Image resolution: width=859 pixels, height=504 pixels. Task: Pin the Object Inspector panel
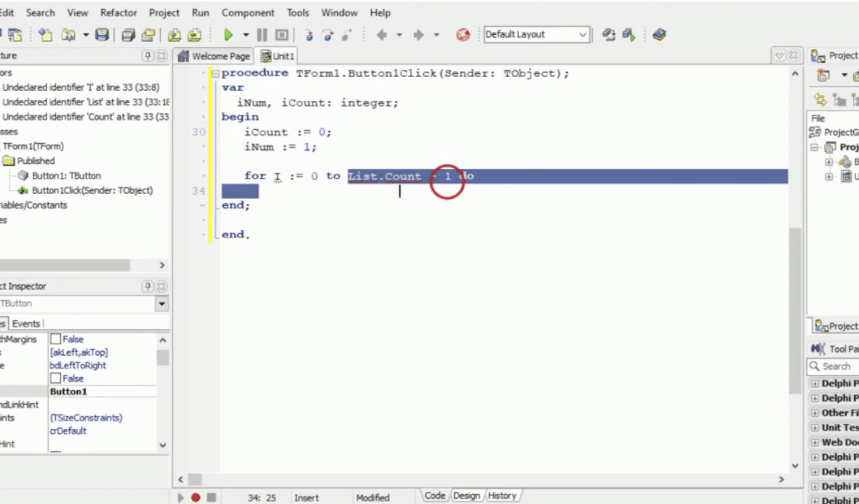pos(148,285)
